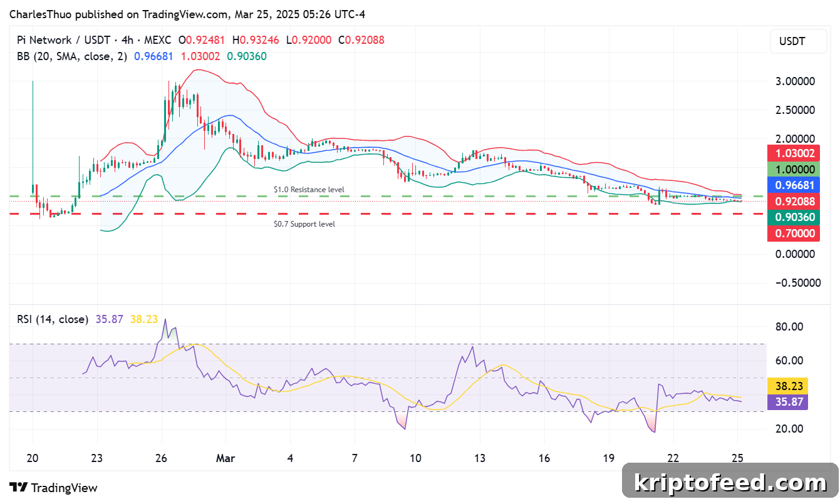Click the RSI 80.00 axis tick
The image size is (840, 504).
pyautogui.click(x=789, y=326)
